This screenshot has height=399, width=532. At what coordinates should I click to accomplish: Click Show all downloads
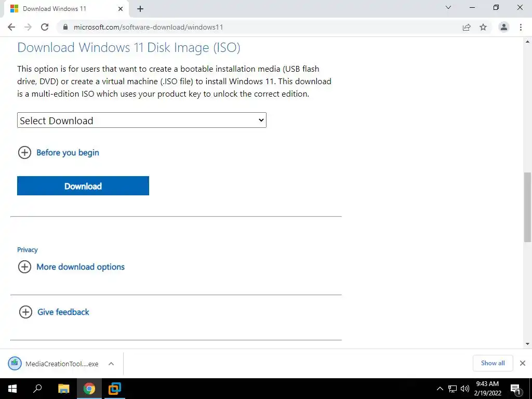pos(493,363)
